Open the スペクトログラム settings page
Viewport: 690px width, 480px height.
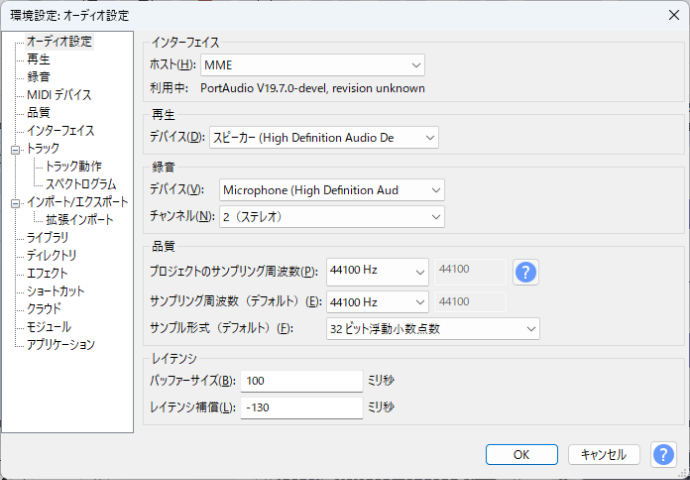[x=81, y=184]
